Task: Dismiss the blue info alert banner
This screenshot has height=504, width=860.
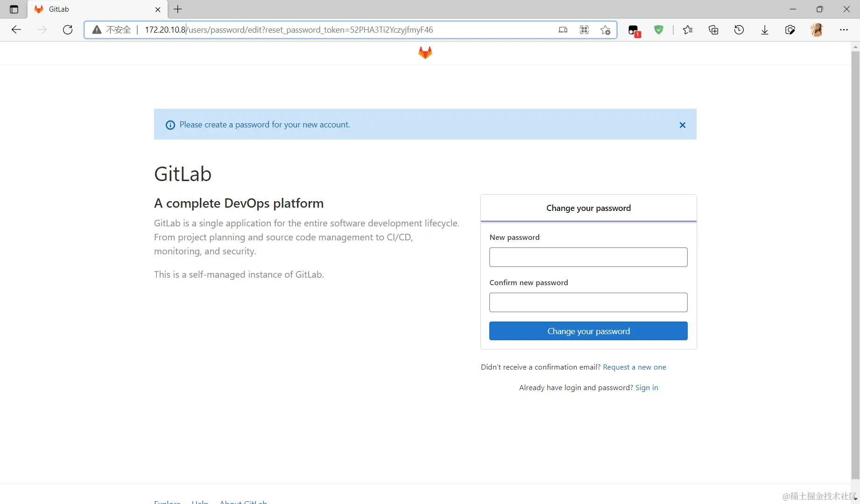Action: click(682, 125)
